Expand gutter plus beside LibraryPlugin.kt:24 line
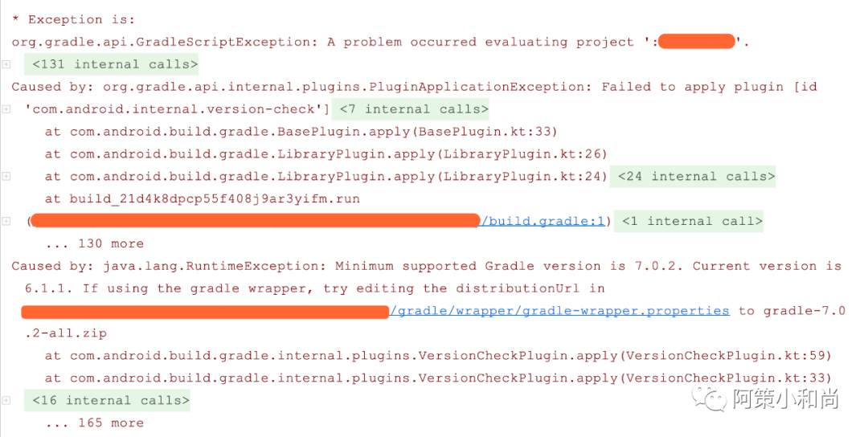Screen dimensions: 868x437 tap(6, 177)
